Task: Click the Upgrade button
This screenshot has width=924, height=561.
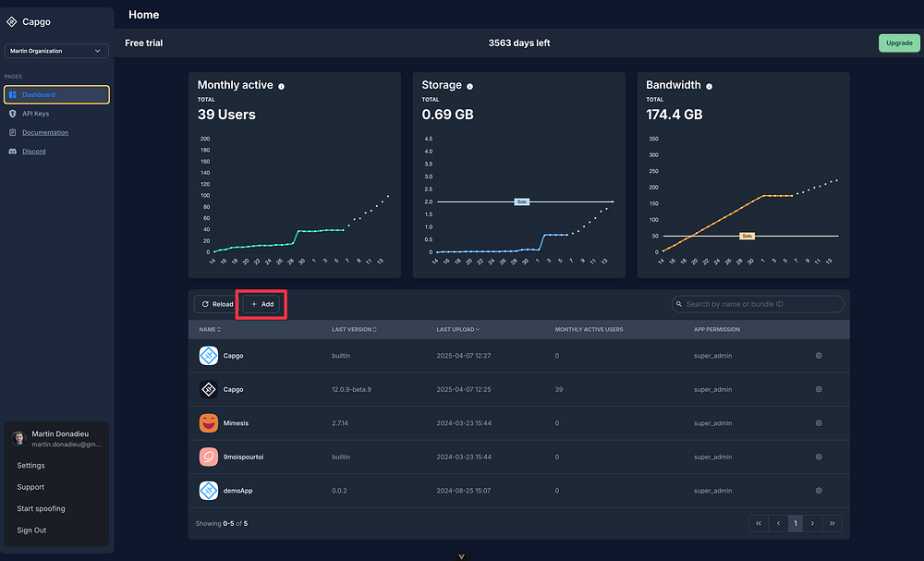Action: point(899,43)
